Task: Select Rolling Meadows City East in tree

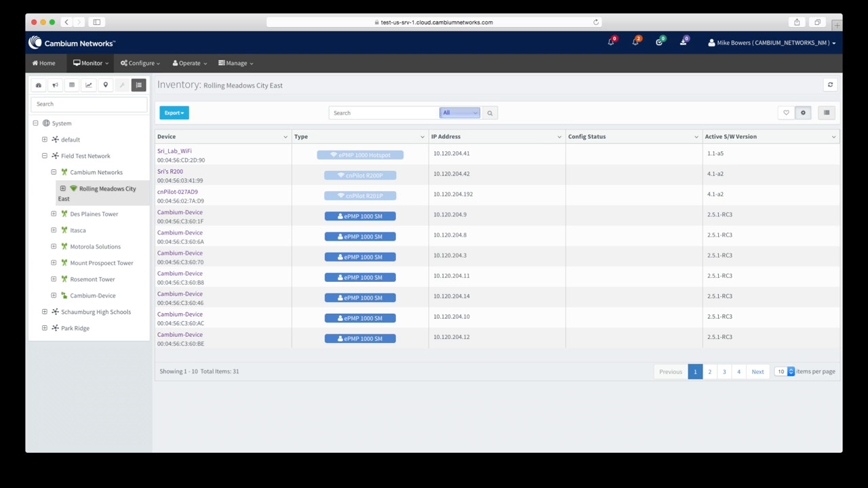Action: pos(102,193)
